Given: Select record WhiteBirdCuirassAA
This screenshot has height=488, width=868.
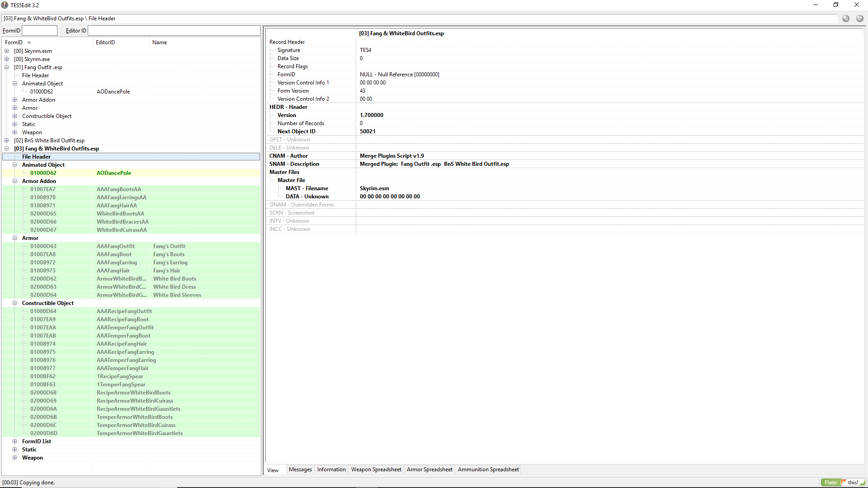Looking at the screenshot, I should point(131,230).
